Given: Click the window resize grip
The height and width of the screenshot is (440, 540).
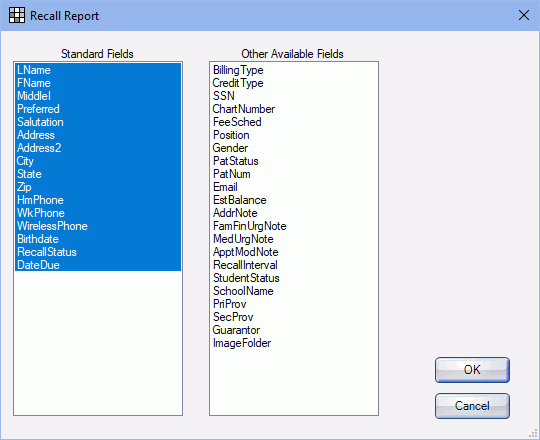Looking at the screenshot, I should click(x=533, y=434).
